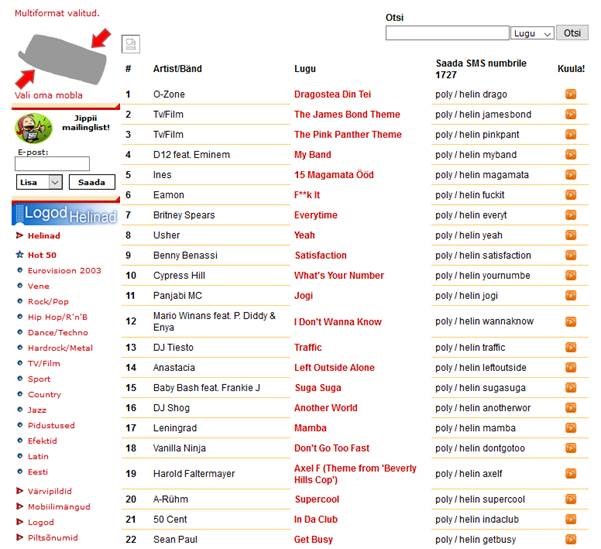This screenshot has width=601, height=549.
Task: Click the Jippii mascot avatar image
Action: (34, 128)
